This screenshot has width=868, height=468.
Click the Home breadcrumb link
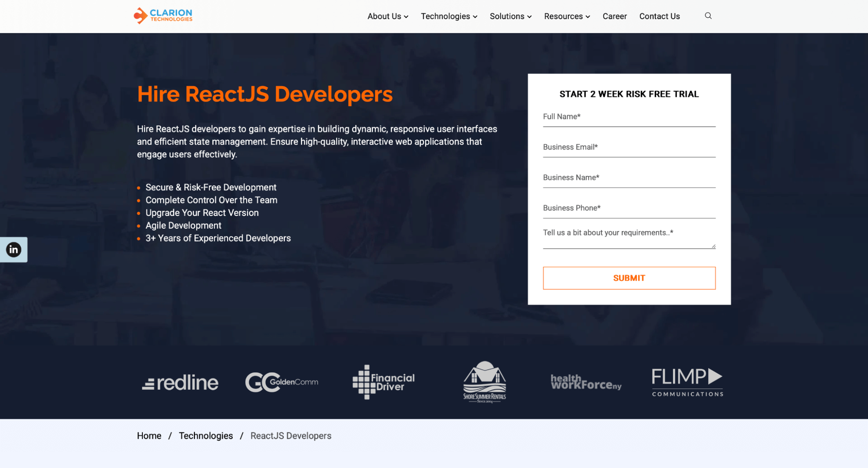[x=149, y=436]
